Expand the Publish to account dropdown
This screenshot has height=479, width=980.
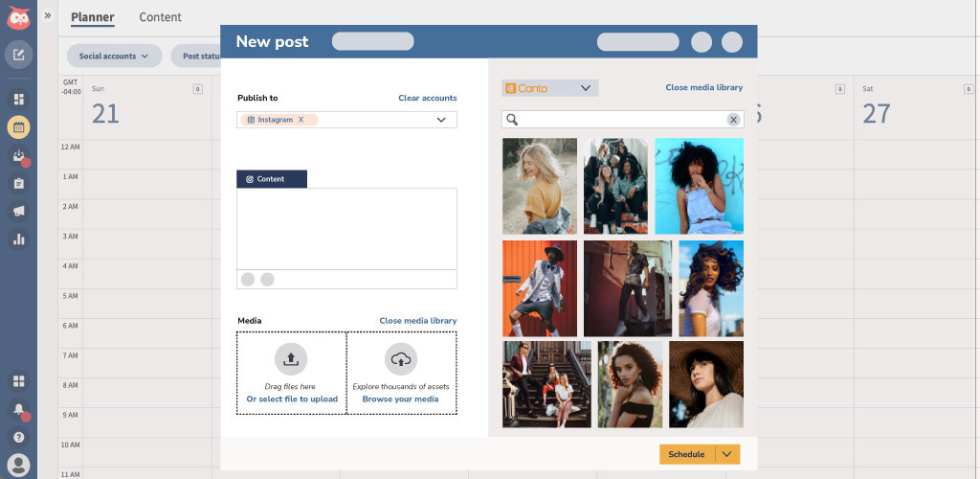coord(440,120)
